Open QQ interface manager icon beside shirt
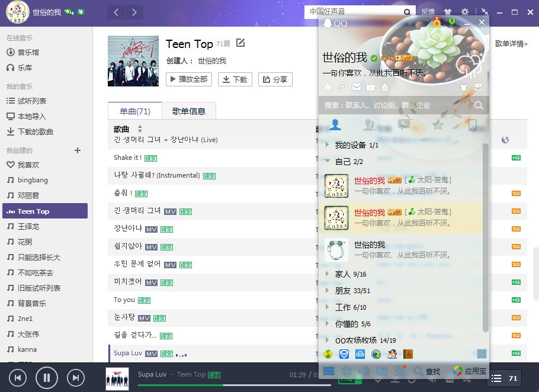 coord(478,87)
